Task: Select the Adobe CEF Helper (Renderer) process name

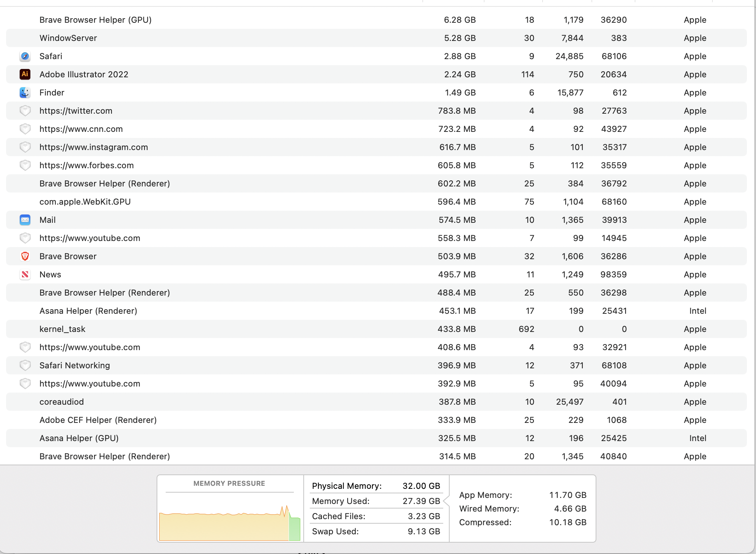Action: [98, 420]
